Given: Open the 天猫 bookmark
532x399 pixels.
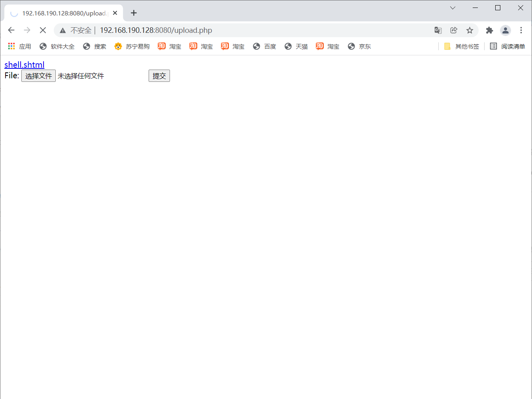Looking at the screenshot, I should (296, 46).
